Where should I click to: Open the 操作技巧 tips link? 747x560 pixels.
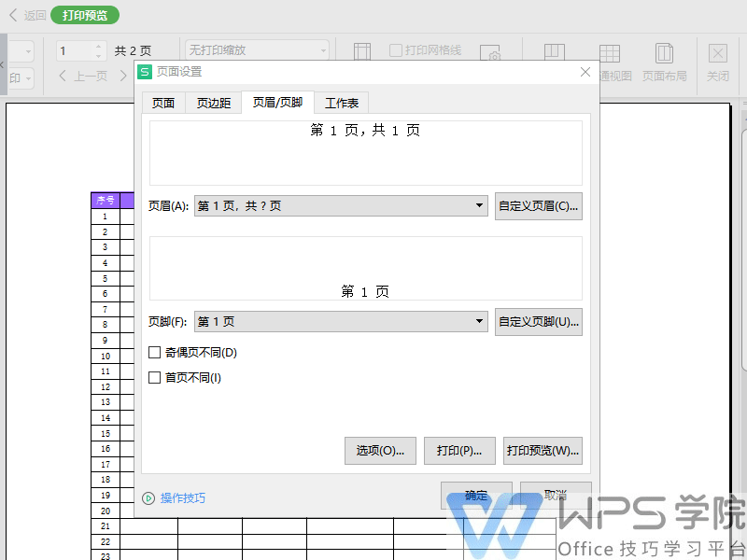click(183, 498)
